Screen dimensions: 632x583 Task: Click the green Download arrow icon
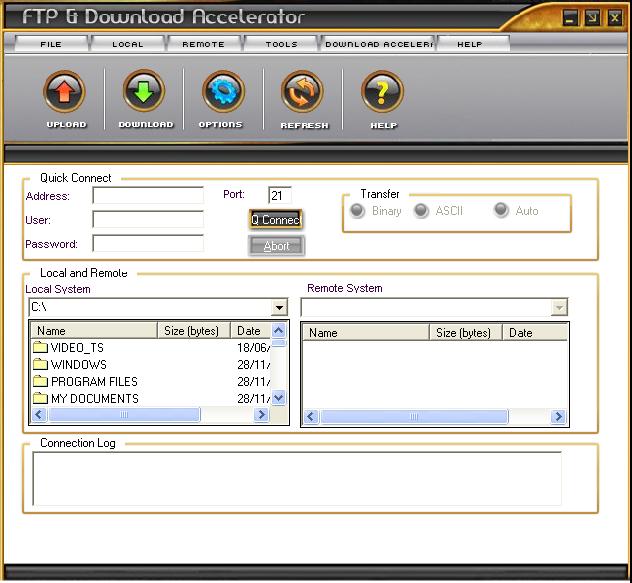[x=143, y=91]
